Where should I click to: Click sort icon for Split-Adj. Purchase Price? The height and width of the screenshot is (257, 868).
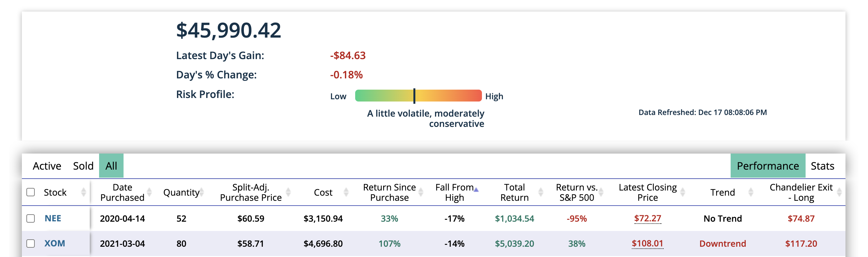(288, 192)
